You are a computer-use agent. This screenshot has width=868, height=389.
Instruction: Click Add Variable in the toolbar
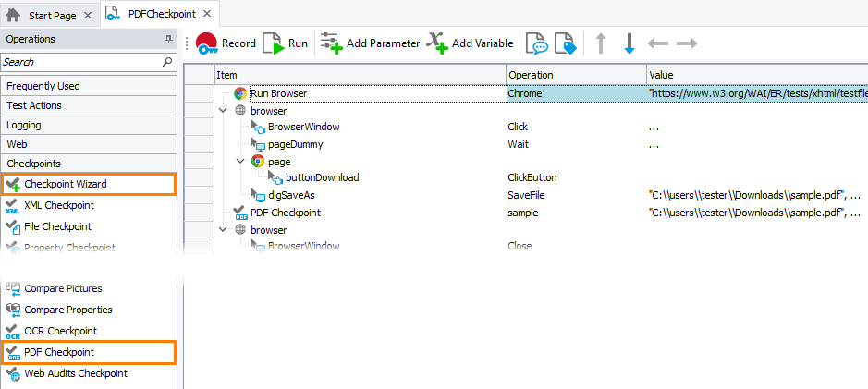coord(470,43)
